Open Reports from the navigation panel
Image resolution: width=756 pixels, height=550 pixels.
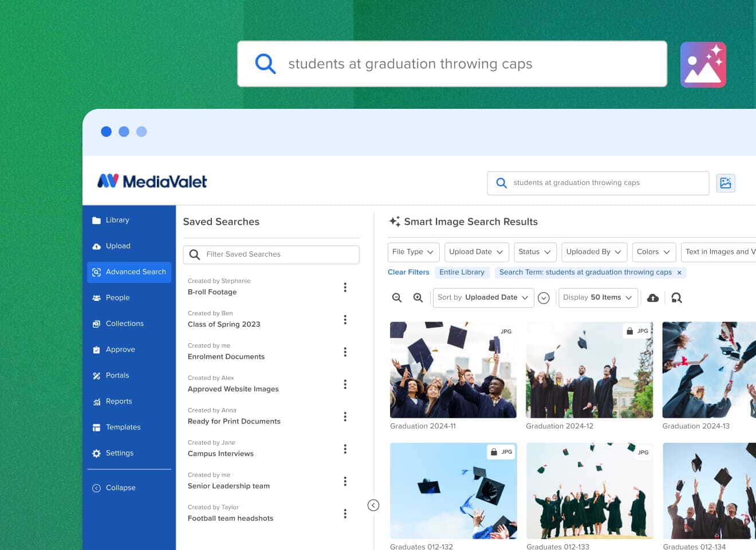coord(119,401)
